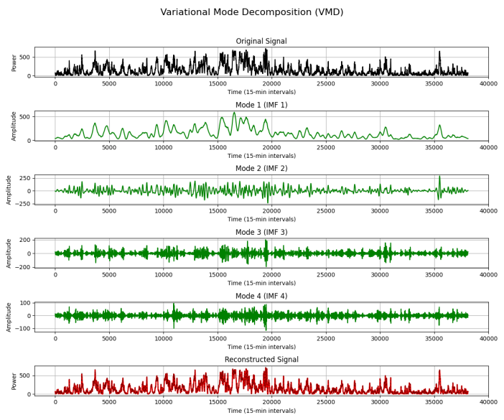Click the x-axis label under Mode 1 plot
The image size is (504, 420).
click(x=261, y=156)
